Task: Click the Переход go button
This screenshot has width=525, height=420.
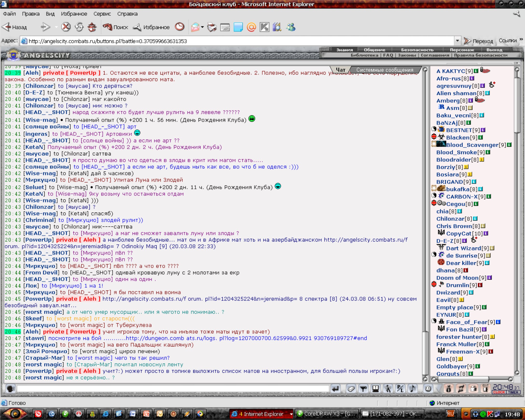Action: pos(478,41)
